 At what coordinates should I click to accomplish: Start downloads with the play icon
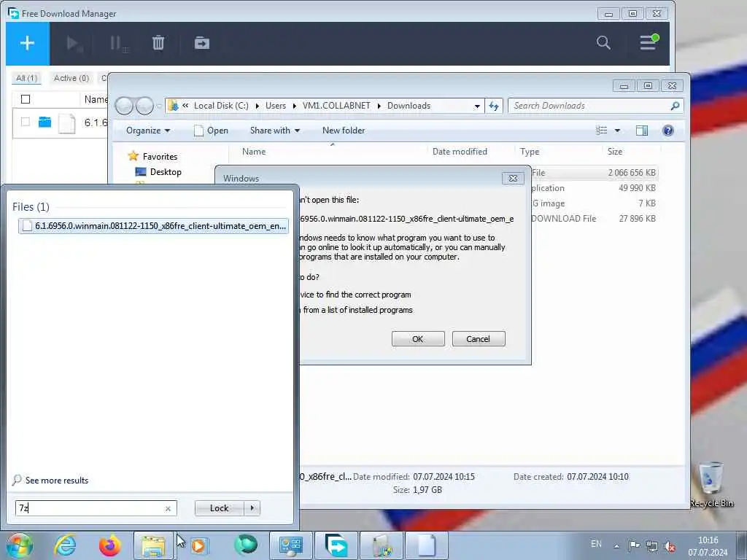(74, 43)
